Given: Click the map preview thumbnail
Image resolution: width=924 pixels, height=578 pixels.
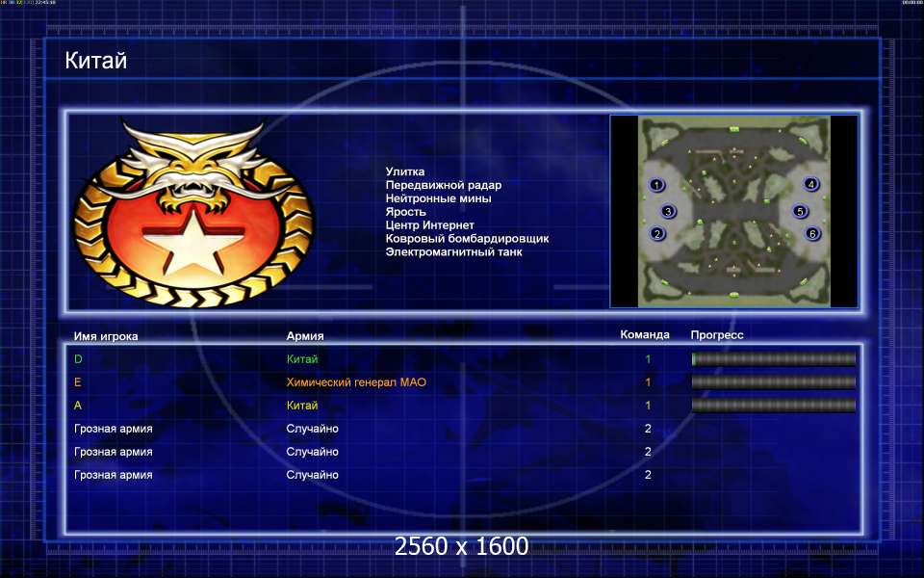Looking at the screenshot, I should [x=733, y=211].
